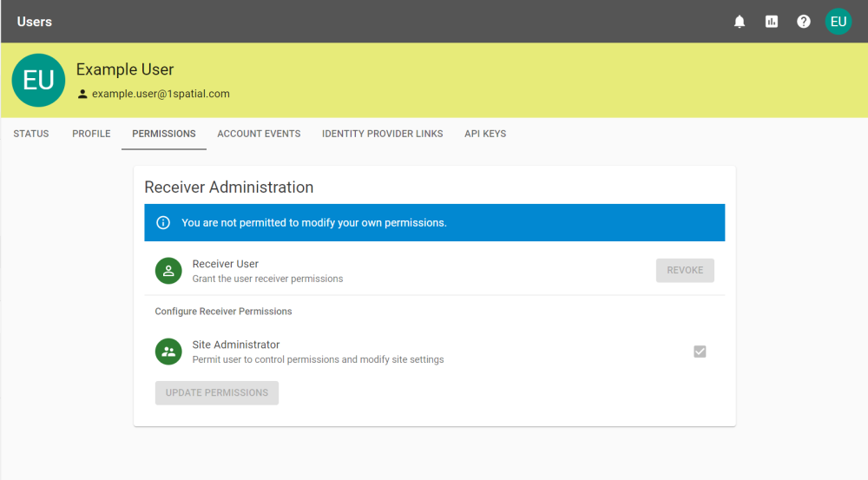Viewport: 868px width, 480px height.
Task: Switch to the Profile tab
Action: [91, 134]
